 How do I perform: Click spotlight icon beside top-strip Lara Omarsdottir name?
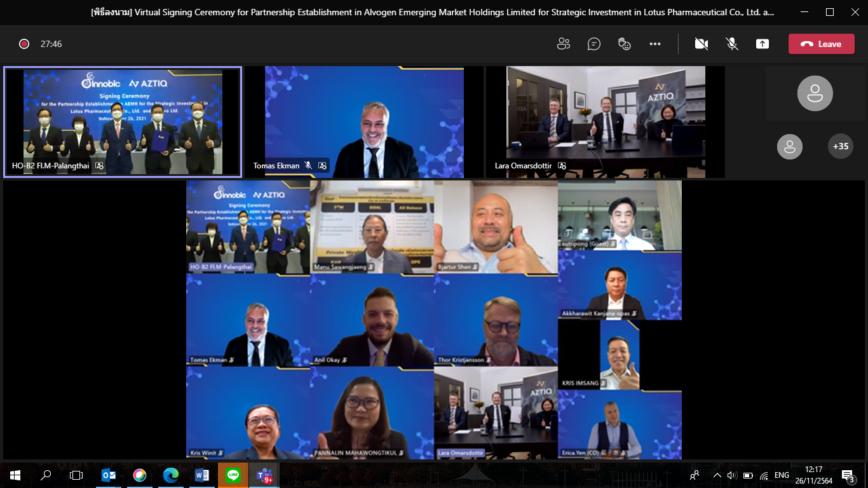pos(562,166)
